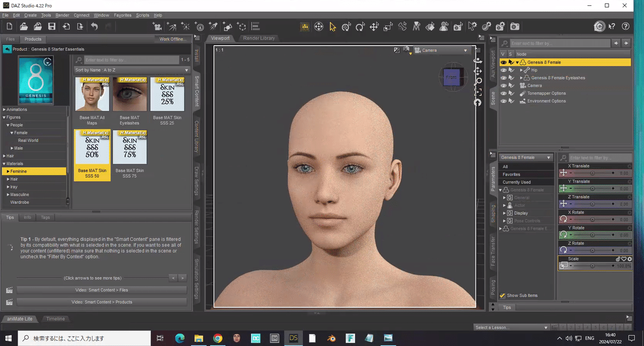The image size is (644, 346).
Task: Click the Undo arrow icon
Action: pyautogui.click(x=94, y=26)
